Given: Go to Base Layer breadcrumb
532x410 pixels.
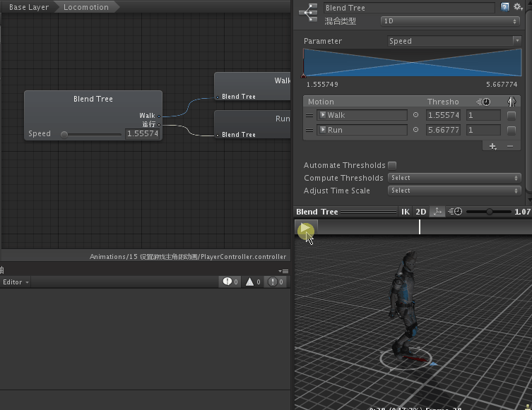Looking at the screenshot, I should (28, 7).
